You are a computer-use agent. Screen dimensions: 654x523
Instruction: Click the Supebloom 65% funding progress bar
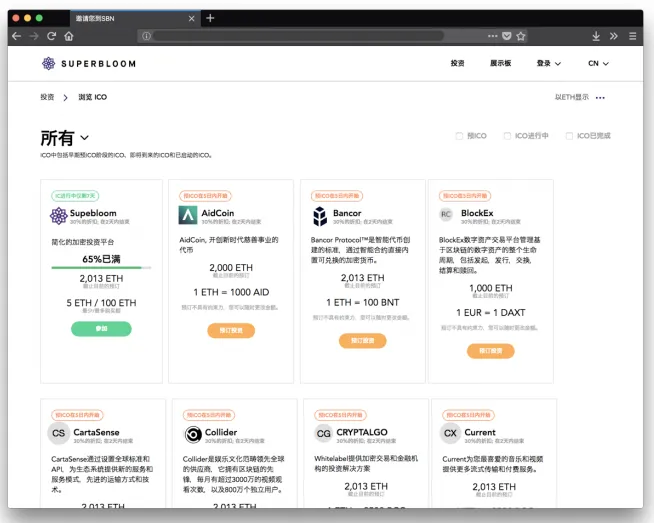coord(101,267)
